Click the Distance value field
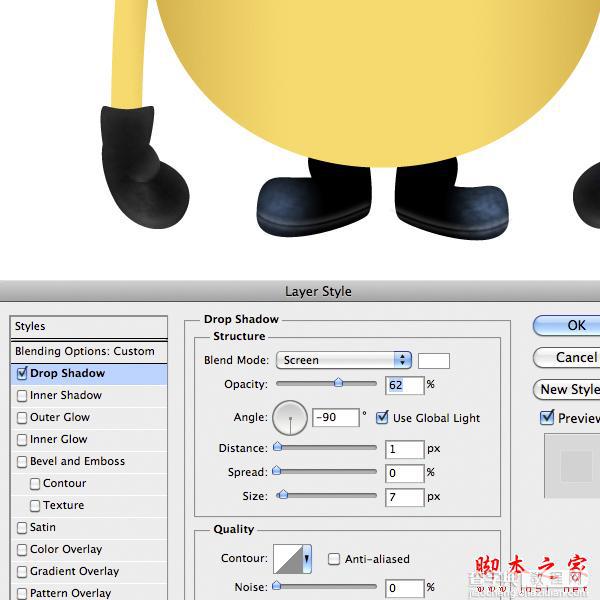Screen dimensions: 600x600 (x=404, y=449)
